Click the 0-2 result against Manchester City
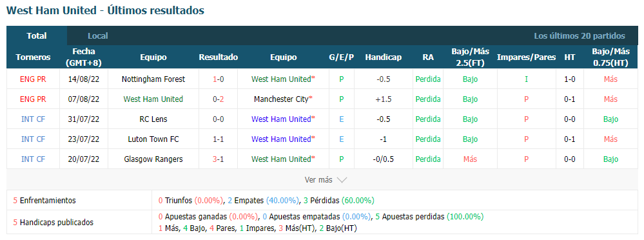Screen dimensions: 644x240 pos(218,99)
